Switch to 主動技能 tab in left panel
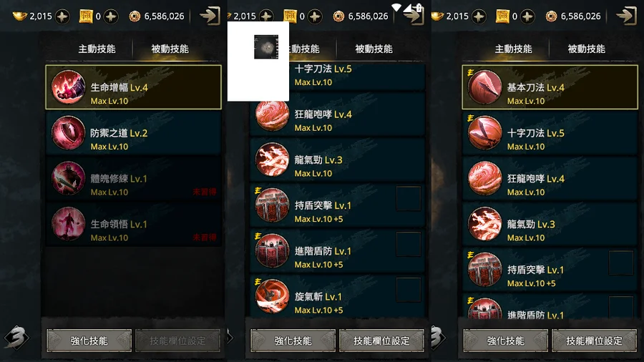Screen dimensions: 644x362 (97, 49)
